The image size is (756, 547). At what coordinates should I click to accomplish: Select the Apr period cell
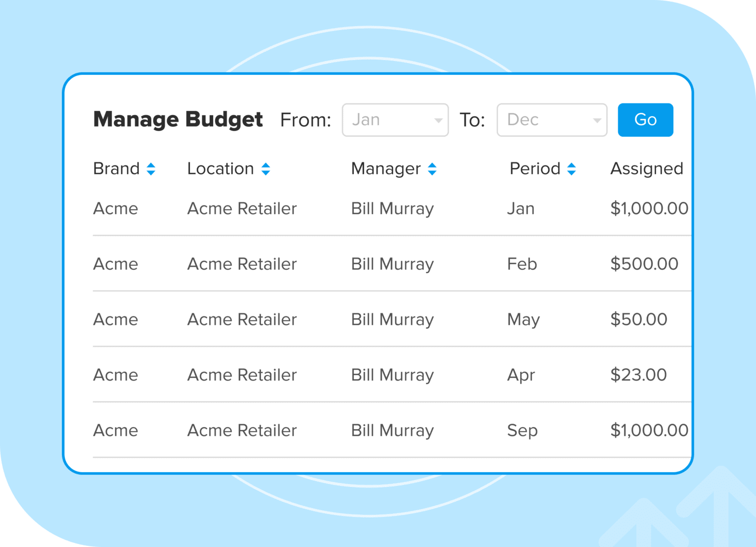click(521, 376)
